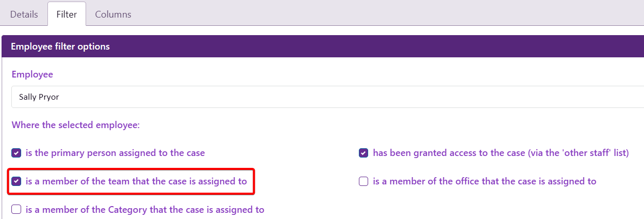The height and width of the screenshot is (219, 644).
Task: Click the 'member of the Category' label text
Action: point(145,210)
